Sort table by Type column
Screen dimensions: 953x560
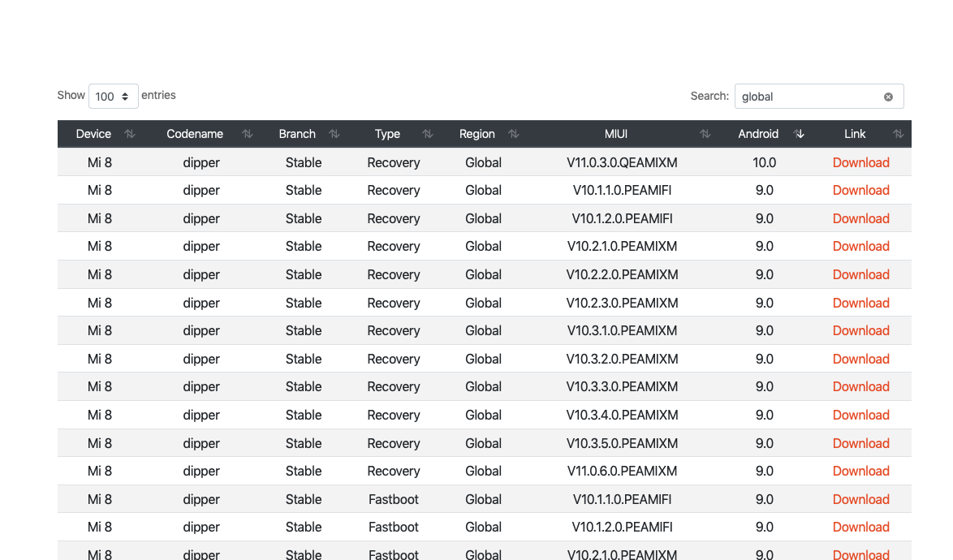pos(427,134)
